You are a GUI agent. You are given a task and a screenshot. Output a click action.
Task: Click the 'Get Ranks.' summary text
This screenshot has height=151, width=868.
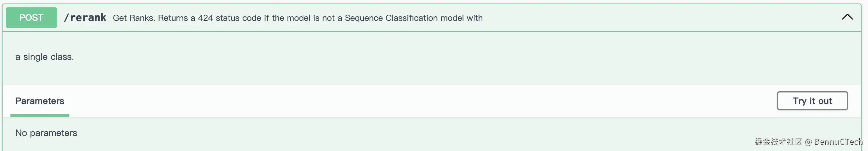(x=134, y=18)
